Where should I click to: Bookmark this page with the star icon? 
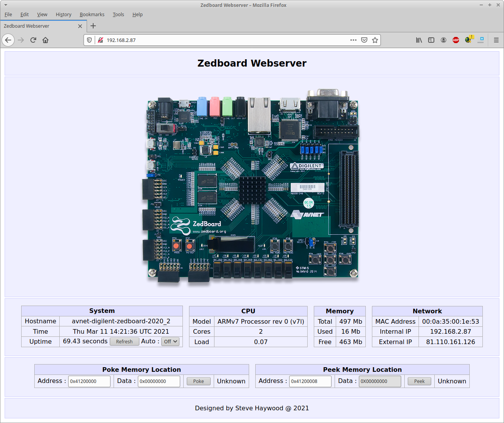pyautogui.click(x=375, y=40)
